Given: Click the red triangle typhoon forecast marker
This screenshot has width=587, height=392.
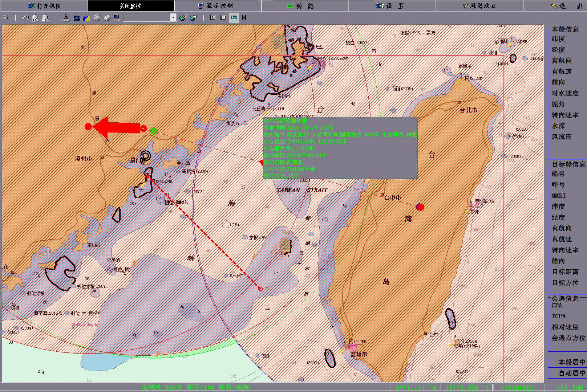Looking at the screenshot, I should tap(260, 162).
